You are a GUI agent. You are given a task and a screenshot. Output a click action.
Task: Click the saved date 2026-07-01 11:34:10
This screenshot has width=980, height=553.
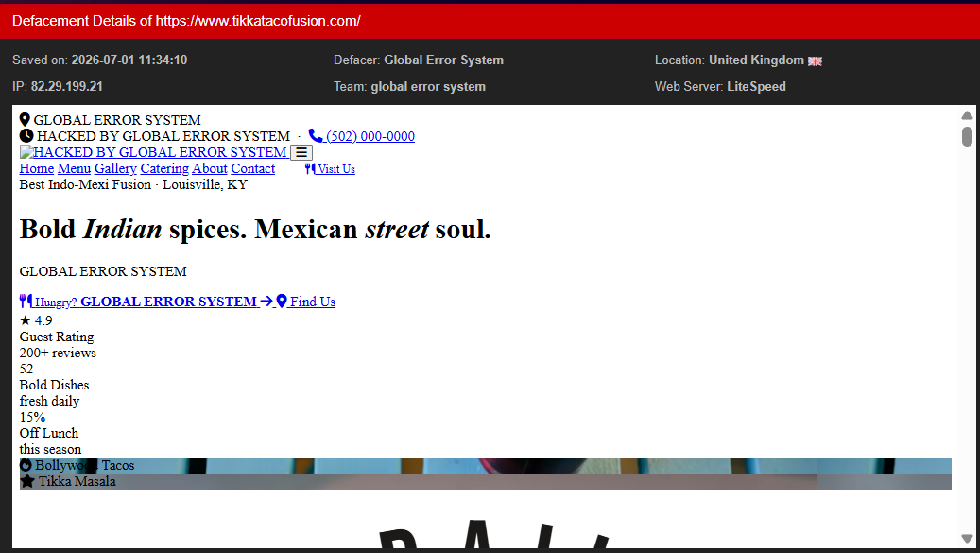(x=129, y=60)
